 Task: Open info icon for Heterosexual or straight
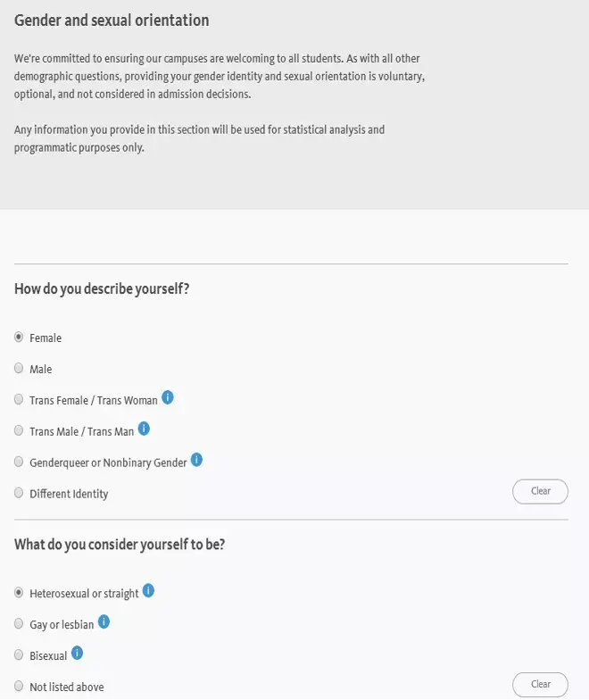[148, 591]
